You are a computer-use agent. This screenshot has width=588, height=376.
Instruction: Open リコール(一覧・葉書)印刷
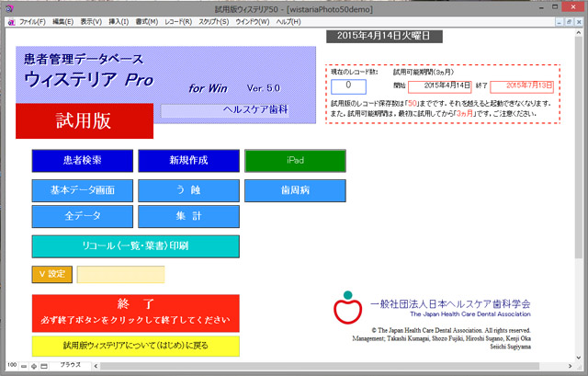click(x=136, y=246)
